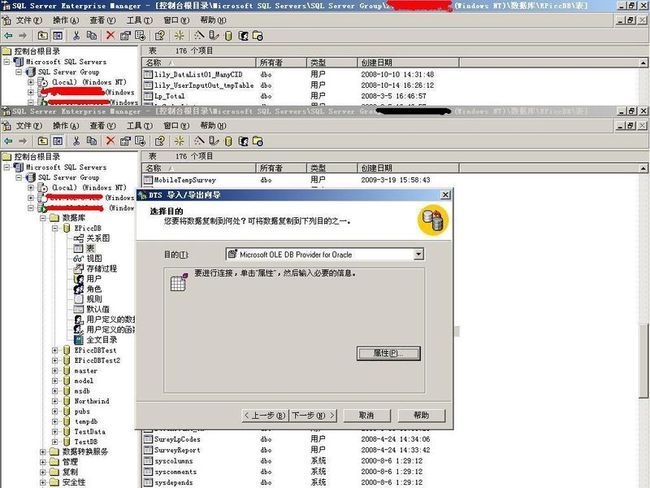Click the copy icon in top window toolbar
Screen dimensions: 650x488
click(x=92, y=36)
